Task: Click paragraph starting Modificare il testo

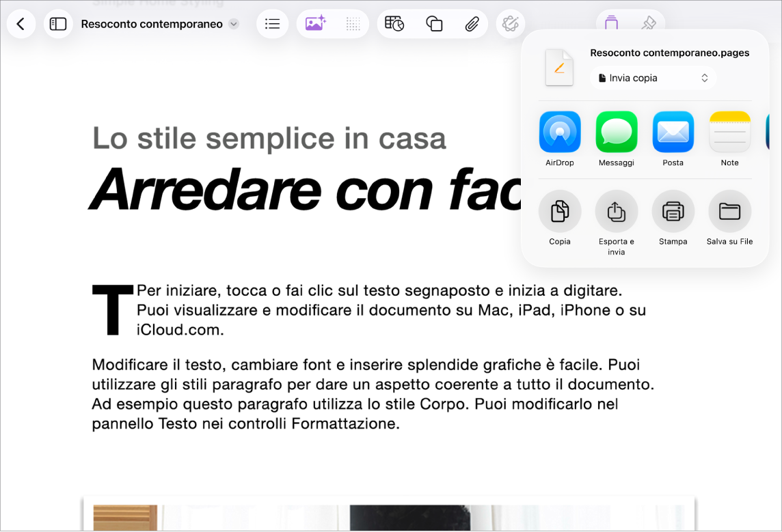Action: pyautogui.click(x=373, y=394)
